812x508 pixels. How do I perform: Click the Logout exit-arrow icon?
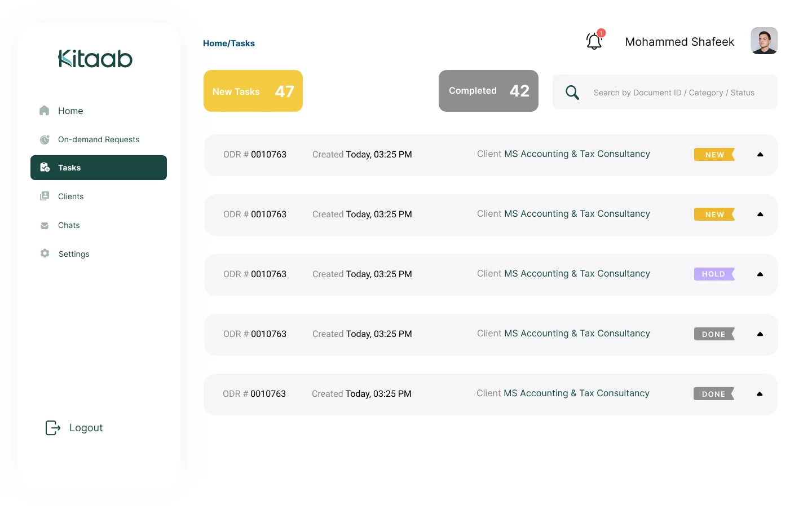tap(53, 428)
